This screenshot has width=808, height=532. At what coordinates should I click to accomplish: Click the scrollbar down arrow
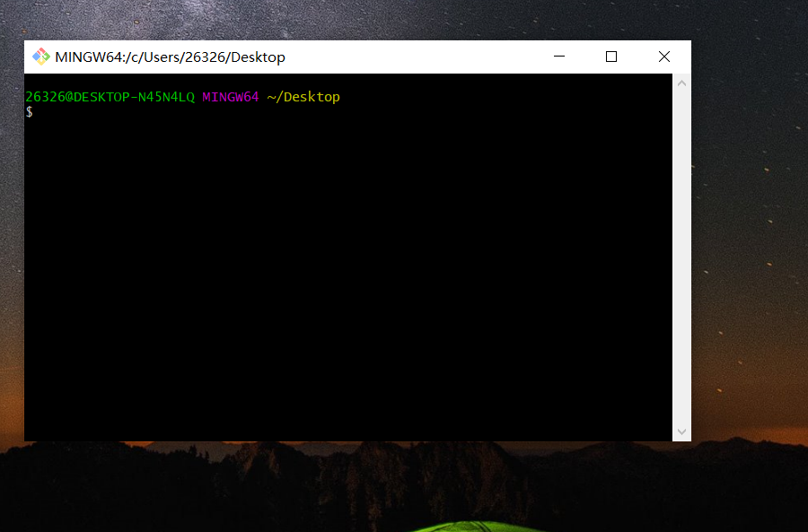pos(681,432)
